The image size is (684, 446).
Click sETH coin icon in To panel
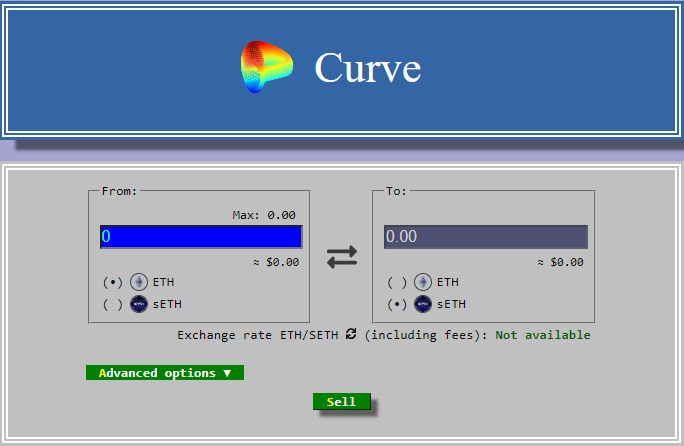point(423,304)
